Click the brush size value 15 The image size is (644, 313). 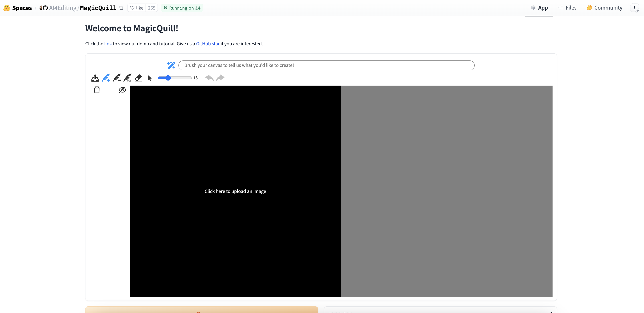[195, 78]
